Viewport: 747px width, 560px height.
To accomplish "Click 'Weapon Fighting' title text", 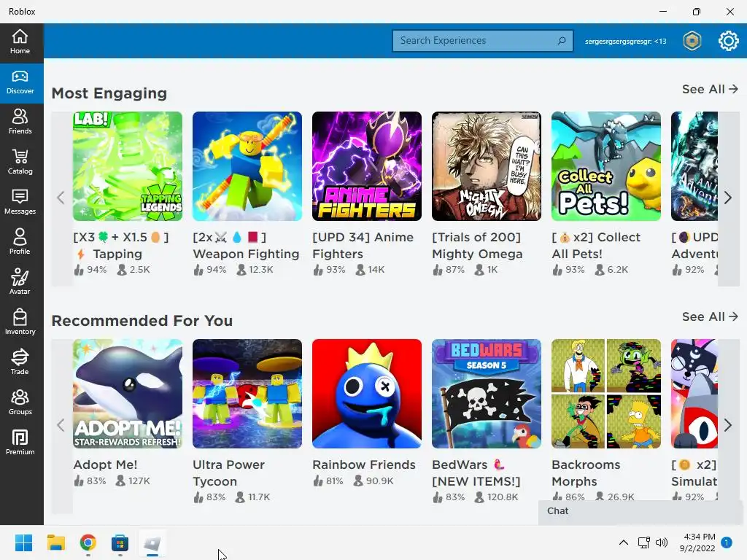I will point(246,254).
